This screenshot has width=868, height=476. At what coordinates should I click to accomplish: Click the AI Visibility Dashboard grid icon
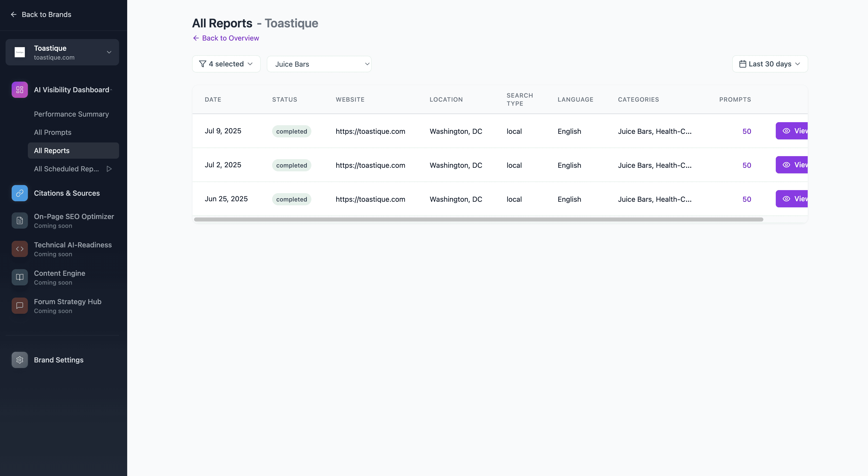(20, 90)
